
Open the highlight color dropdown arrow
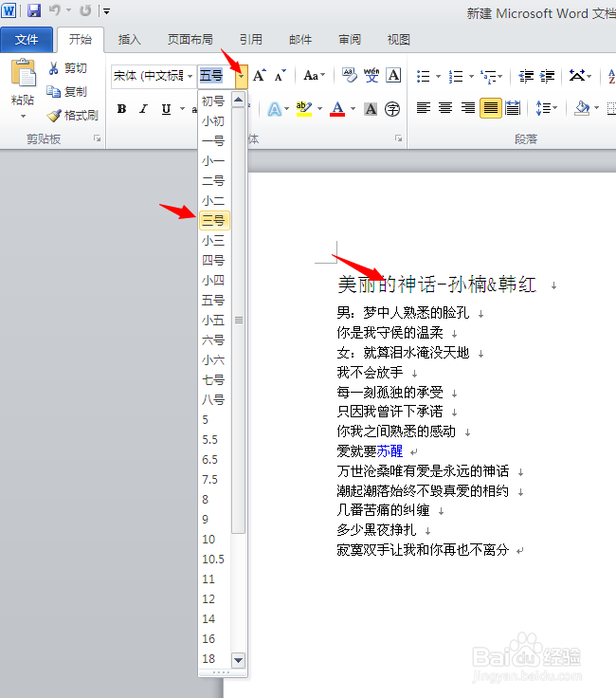(319, 109)
